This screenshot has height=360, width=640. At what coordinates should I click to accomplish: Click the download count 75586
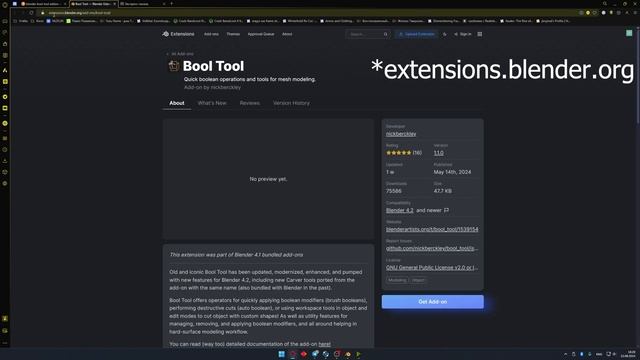point(393,191)
